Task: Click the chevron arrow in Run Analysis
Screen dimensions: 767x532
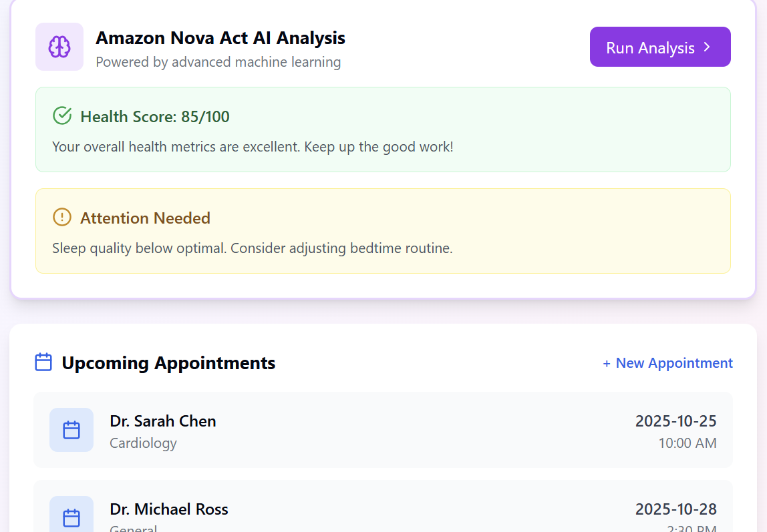Action: pyautogui.click(x=707, y=47)
